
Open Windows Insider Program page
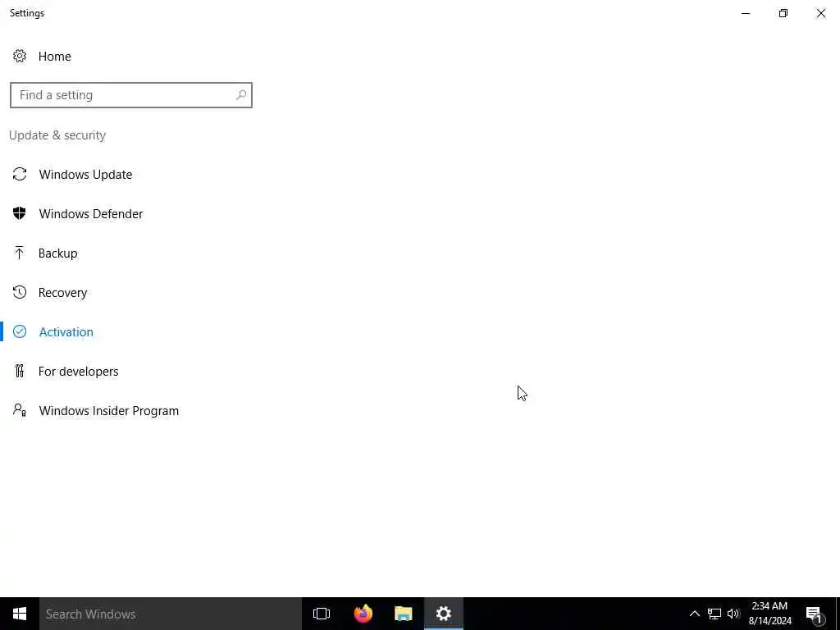click(x=109, y=411)
